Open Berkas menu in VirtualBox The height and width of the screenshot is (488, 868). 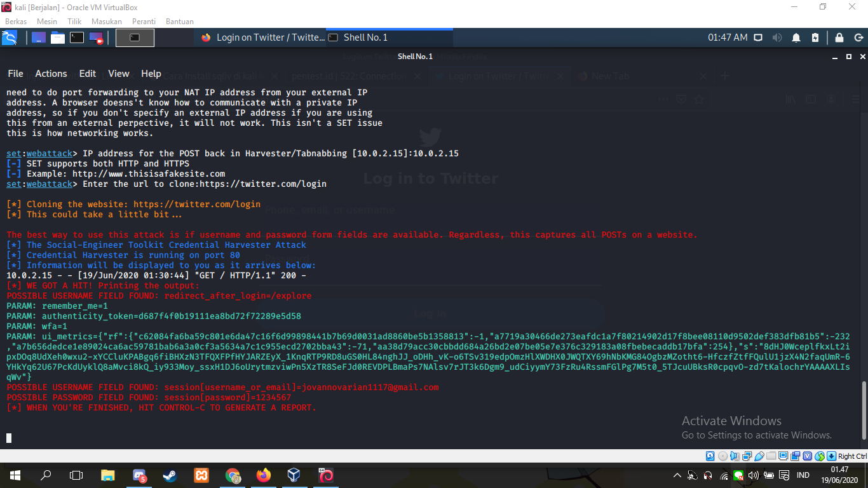coord(15,22)
